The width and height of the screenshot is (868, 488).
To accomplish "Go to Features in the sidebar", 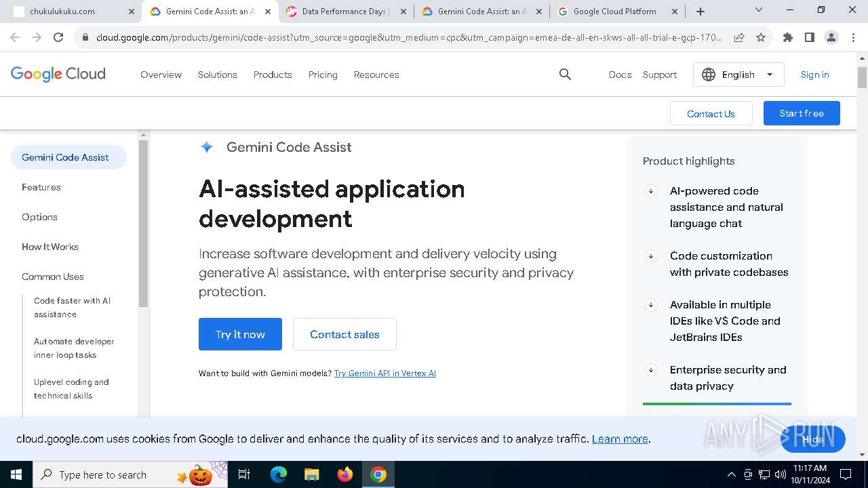I will tap(41, 187).
